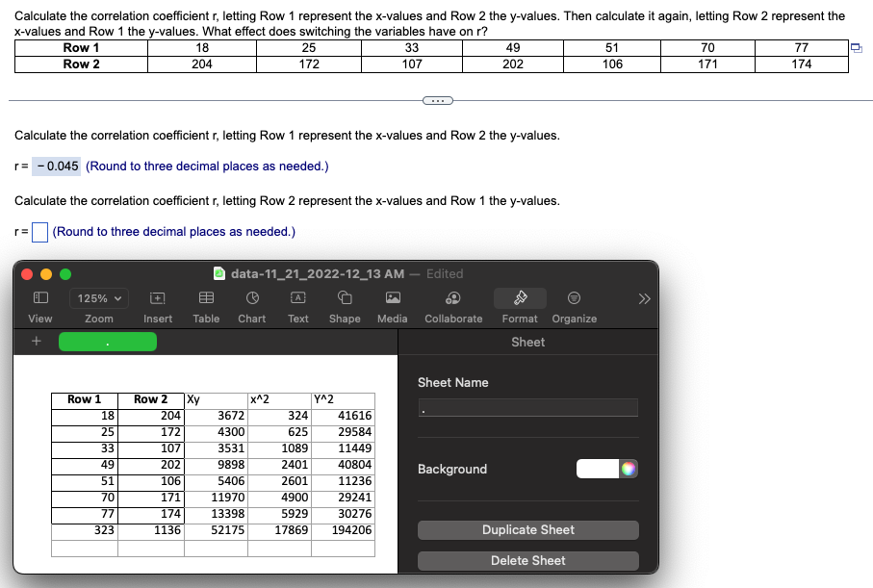This screenshot has width=873, height=588.
Task: Click Delete Sheet button
Action: (x=527, y=561)
